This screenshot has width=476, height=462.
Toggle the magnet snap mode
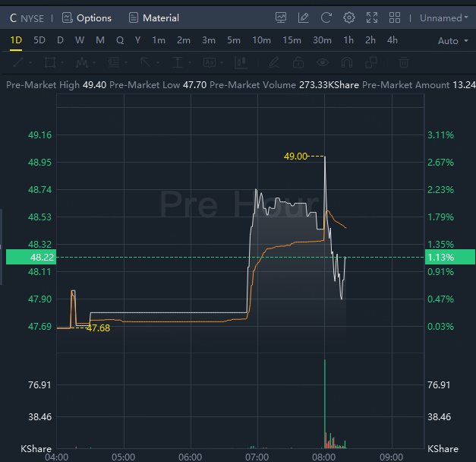[x=348, y=62]
